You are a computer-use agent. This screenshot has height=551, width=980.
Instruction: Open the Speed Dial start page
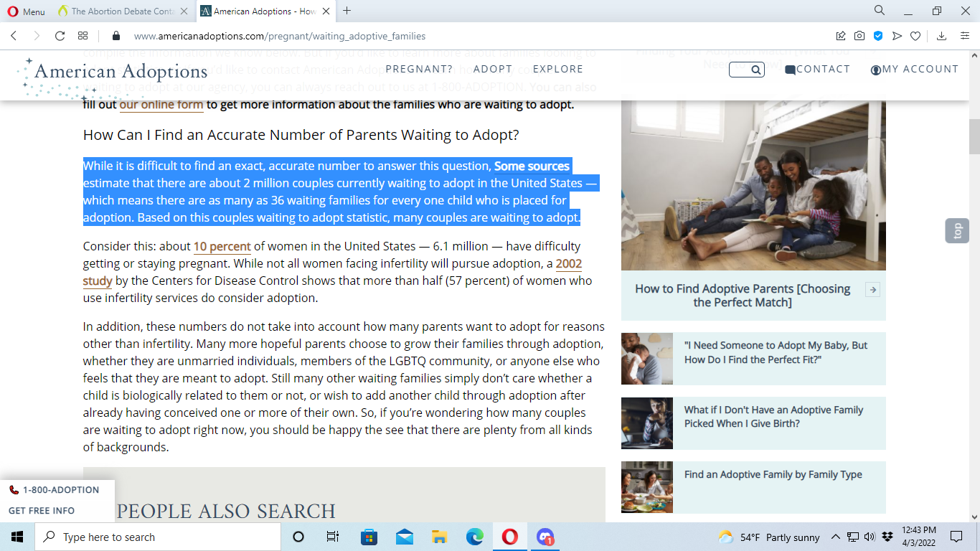coord(83,36)
